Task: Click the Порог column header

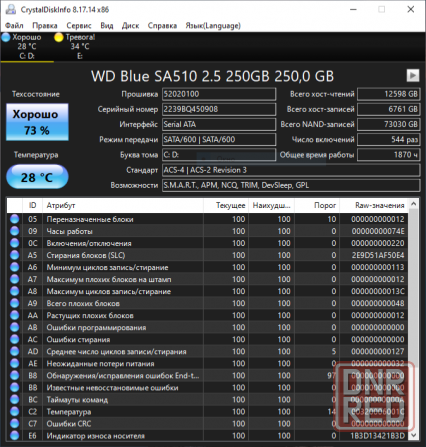Action: click(x=317, y=205)
